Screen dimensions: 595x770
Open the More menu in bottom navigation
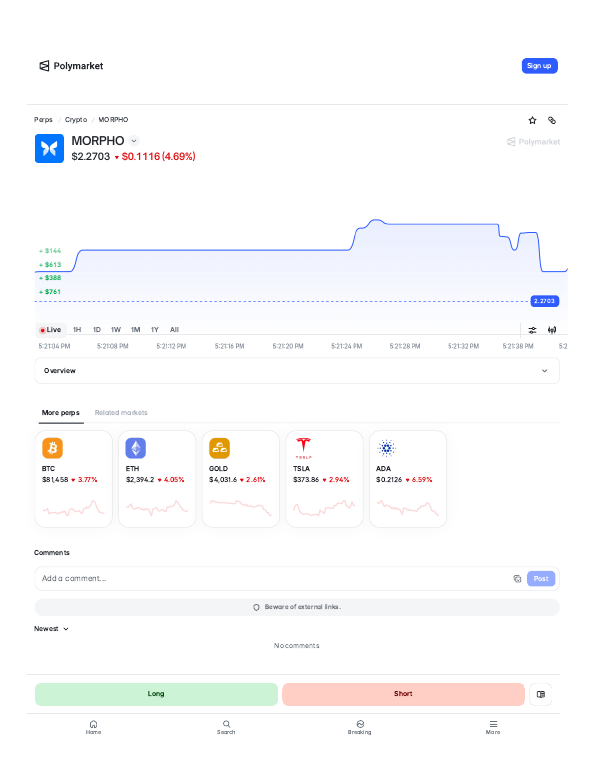pyautogui.click(x=493, y=727)
